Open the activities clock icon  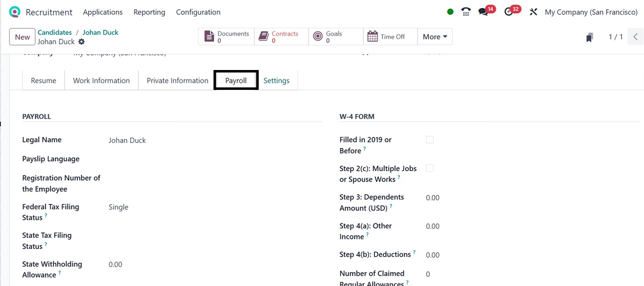pos(508,12)
